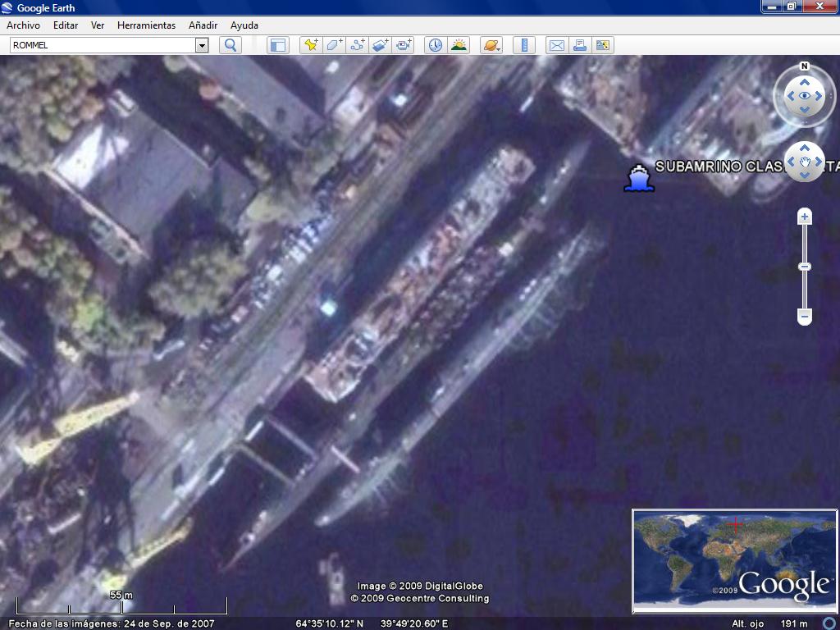Click the SUBAMRINO CLASE placemark label
This screenshot has height=630, width=840.
(719, 167)
